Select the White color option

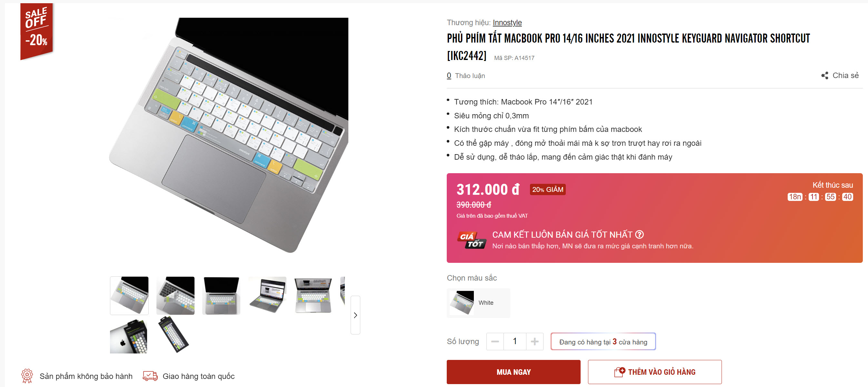pos(478,303)
